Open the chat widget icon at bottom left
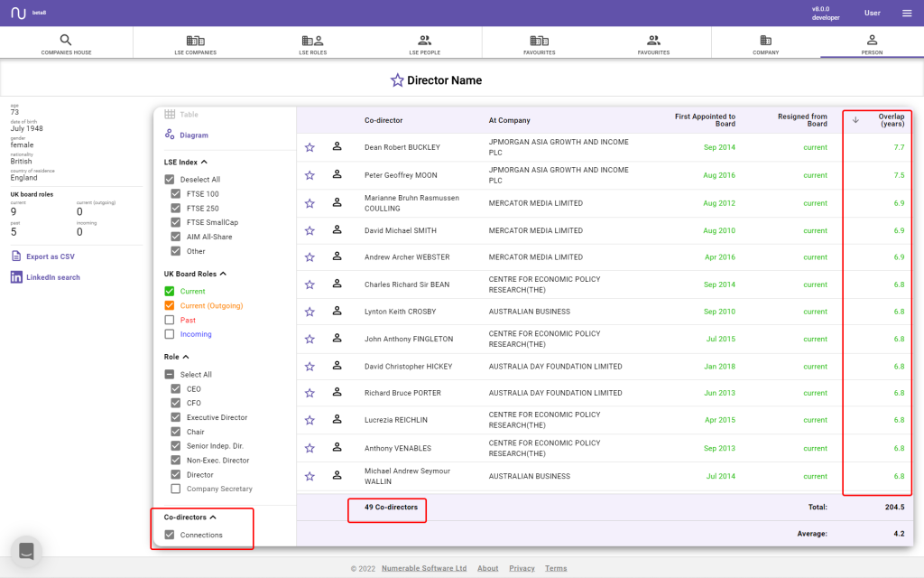This screenshot has width=924, height=578. click(x=26, y=551)
